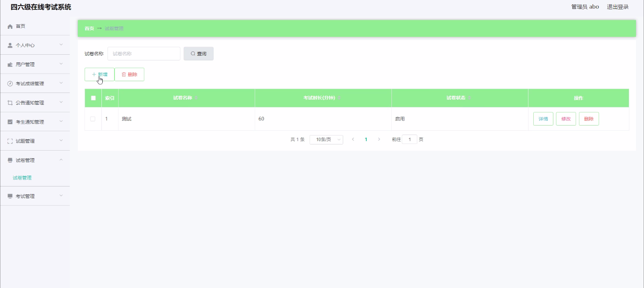The height and width of the screenshot is (288, 644).
Task: Expand 试题管理 with its chevron
Action: click(x=61, y=141)
